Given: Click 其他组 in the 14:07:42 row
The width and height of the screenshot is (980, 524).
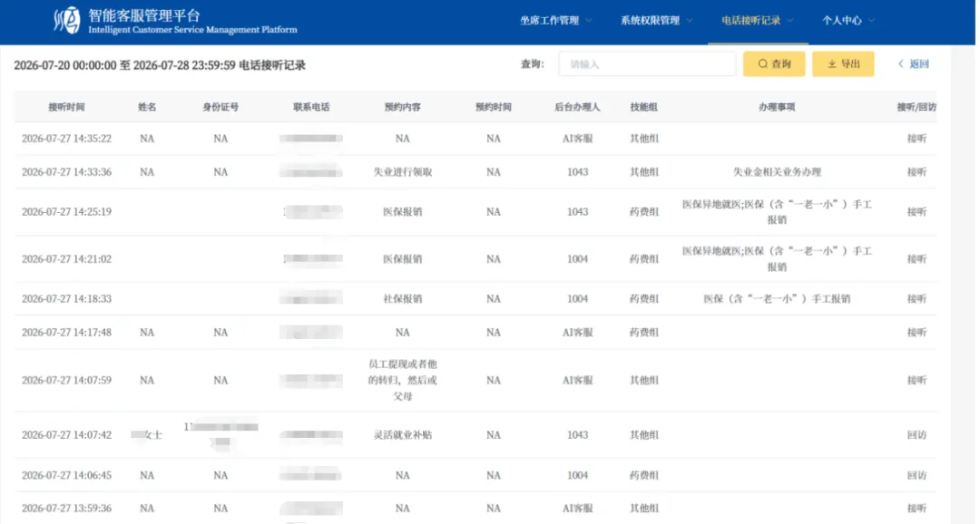Looking at the screenshot, I should click(x=643, y=434).
